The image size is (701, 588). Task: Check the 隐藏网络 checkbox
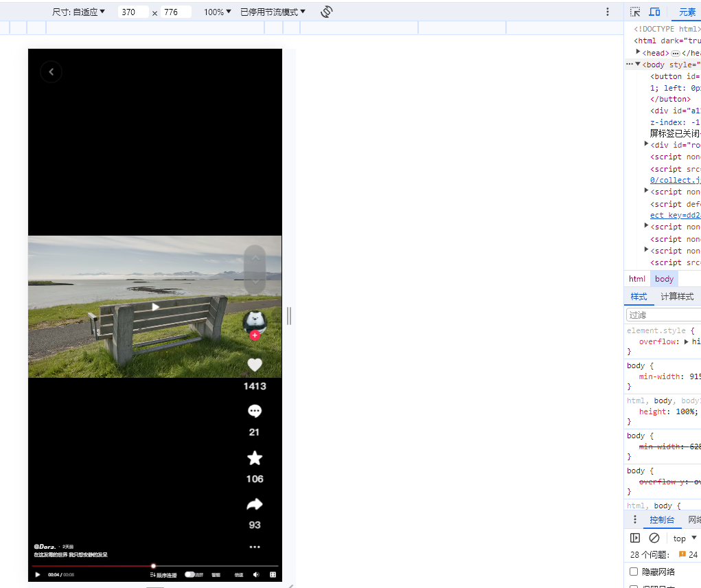pyautogui.click(x=634, y=572)
